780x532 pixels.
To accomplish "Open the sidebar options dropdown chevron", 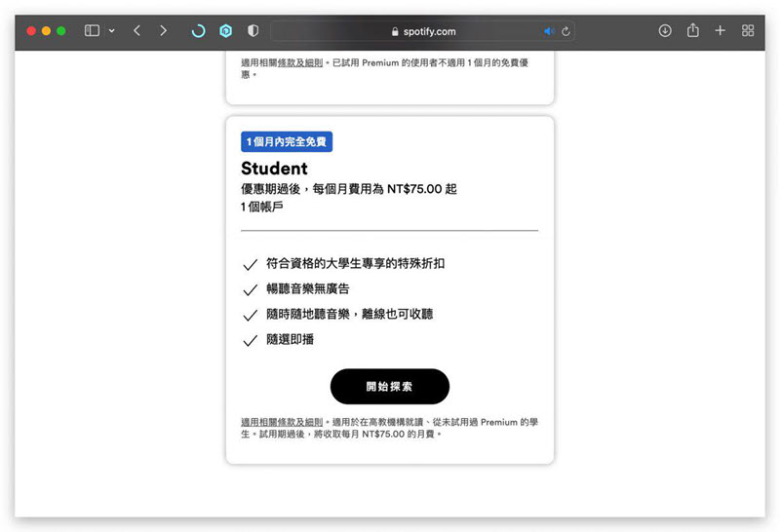I will click(x=112, y=31).
